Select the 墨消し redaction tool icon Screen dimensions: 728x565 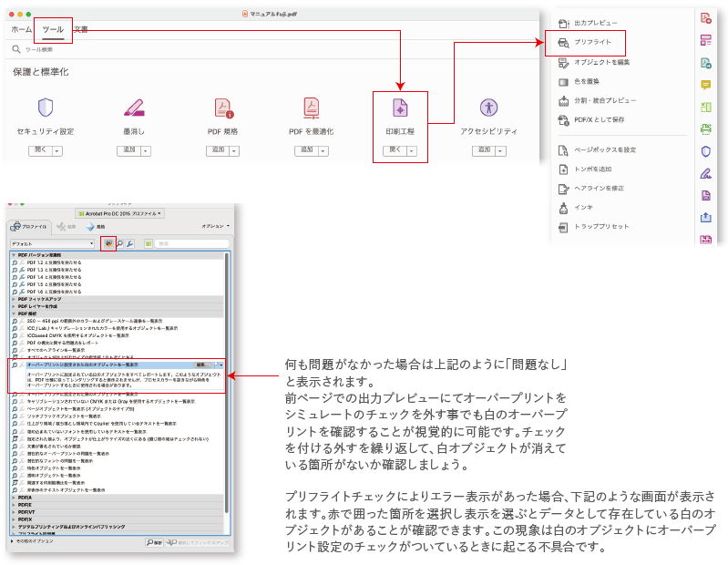click(134, 108)
